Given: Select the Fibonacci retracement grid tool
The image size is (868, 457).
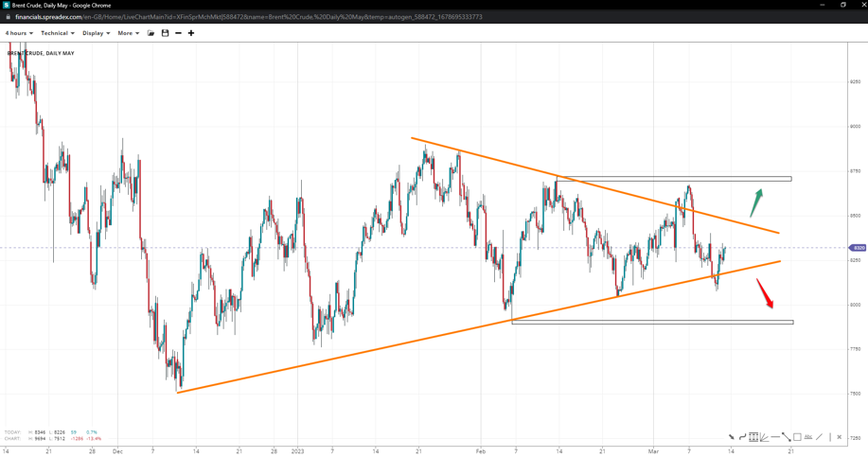Looking at the screenshot, I should 753,437.
